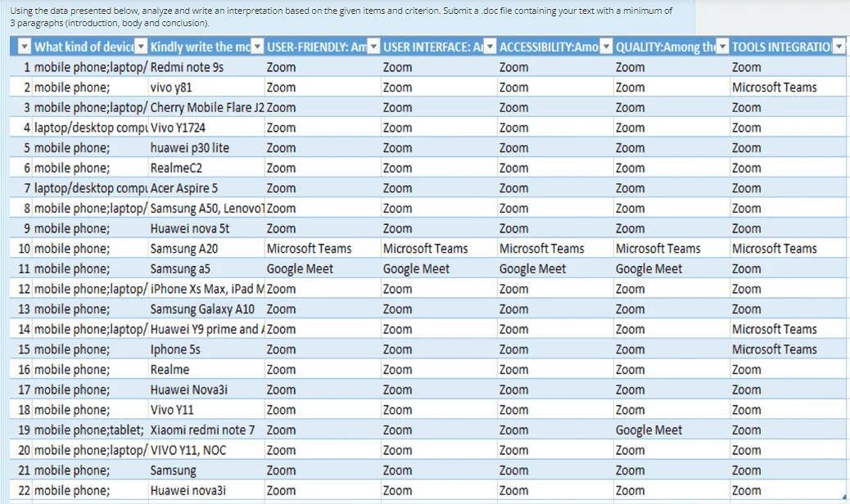The height and width of the screenshot is (504, 850).
Task: Select the 'Vivo Y11' cell in row 18
Action: coord(206,410)
